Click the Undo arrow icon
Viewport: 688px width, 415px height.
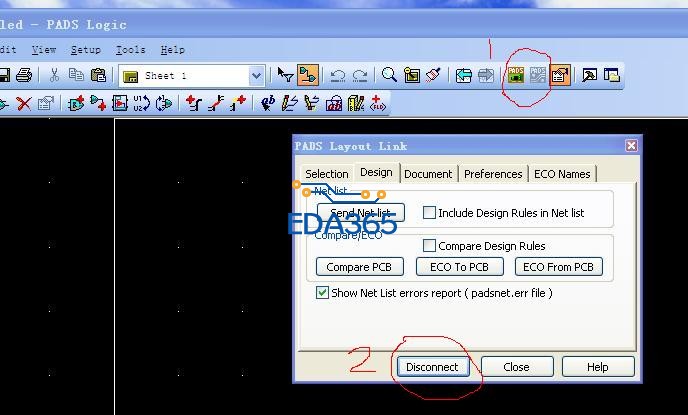click(x=337, y=75)
